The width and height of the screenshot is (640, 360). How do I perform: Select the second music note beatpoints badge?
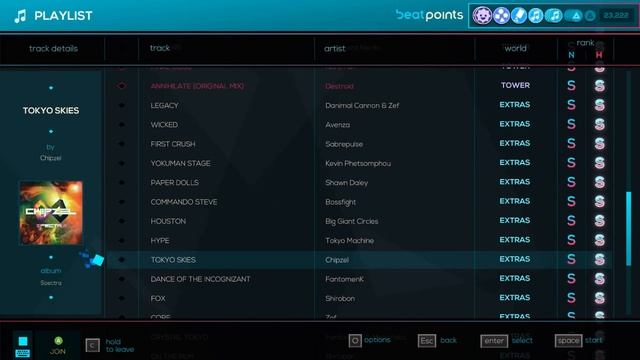point(554,16)
